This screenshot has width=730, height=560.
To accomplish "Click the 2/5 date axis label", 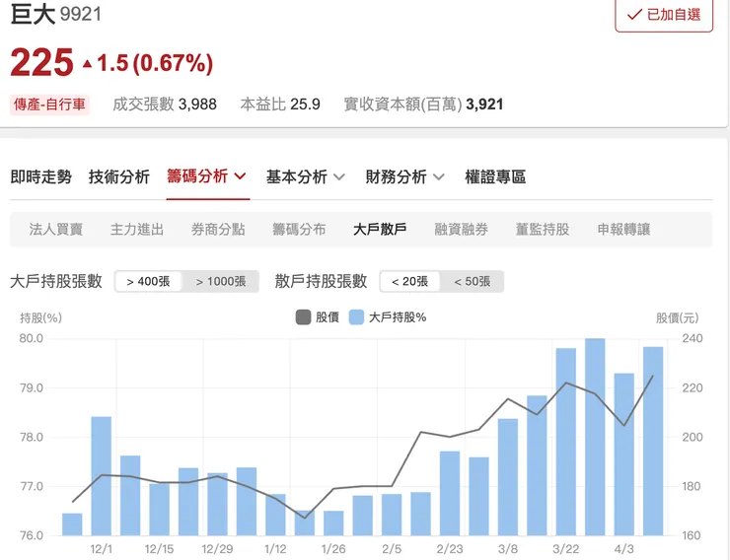I will 392,549.
